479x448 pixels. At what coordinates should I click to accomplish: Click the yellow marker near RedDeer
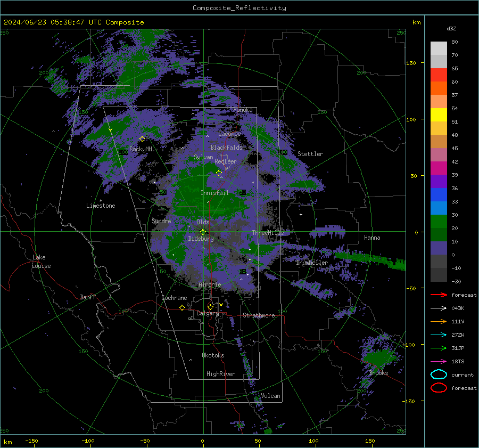(x=219, y=173)
